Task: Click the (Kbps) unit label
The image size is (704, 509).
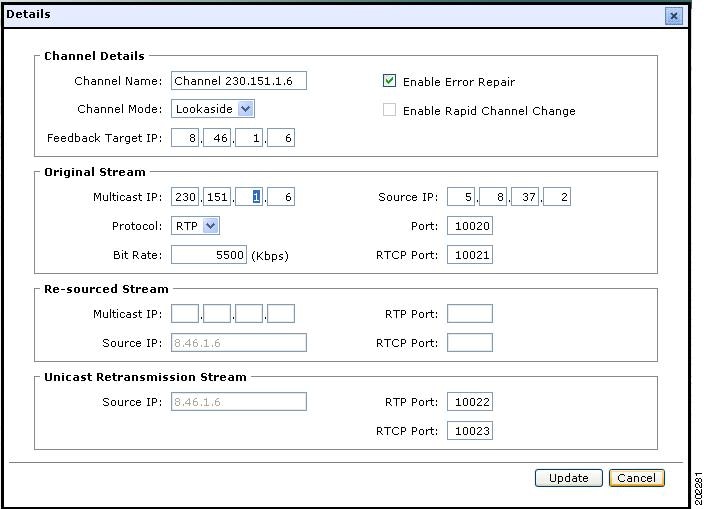Action: (x=270, y=256)
